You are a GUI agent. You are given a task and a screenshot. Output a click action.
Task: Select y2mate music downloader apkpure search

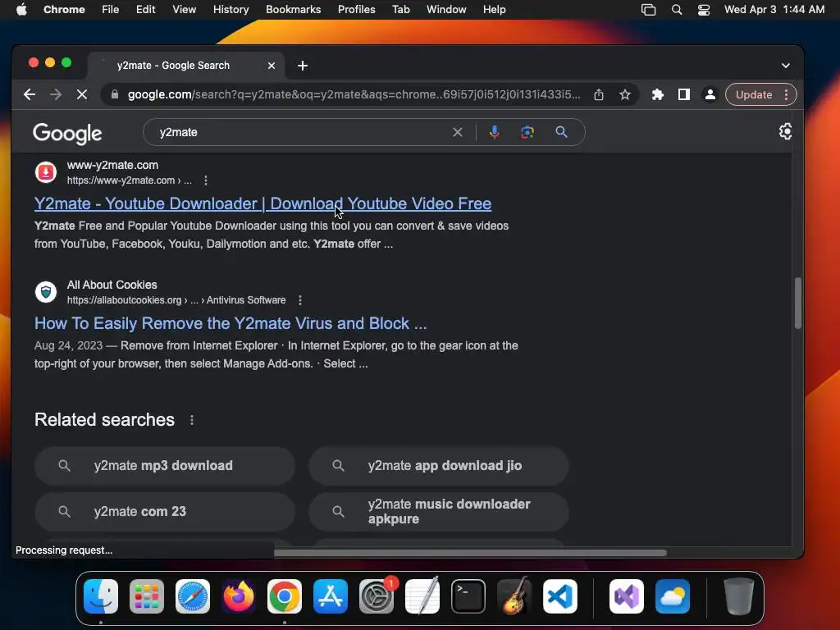(x=438, y=512)
